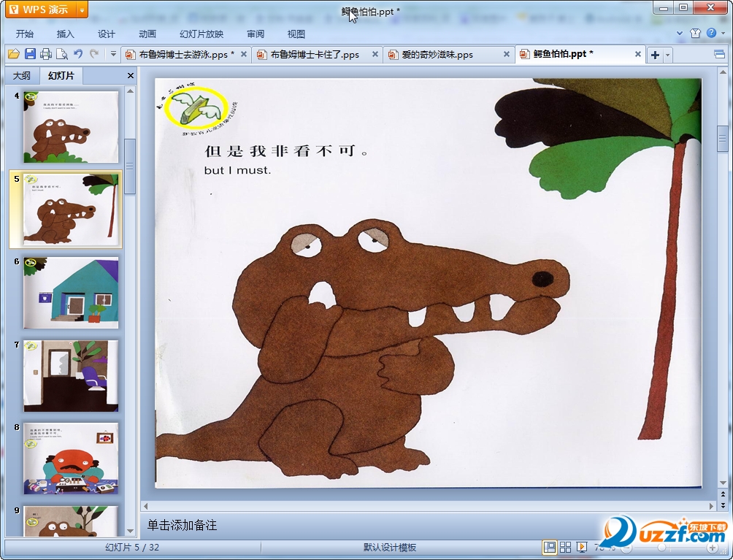This screenshot has height=560, width=733.
Task: Undo the last action
Action: (78, 54)
